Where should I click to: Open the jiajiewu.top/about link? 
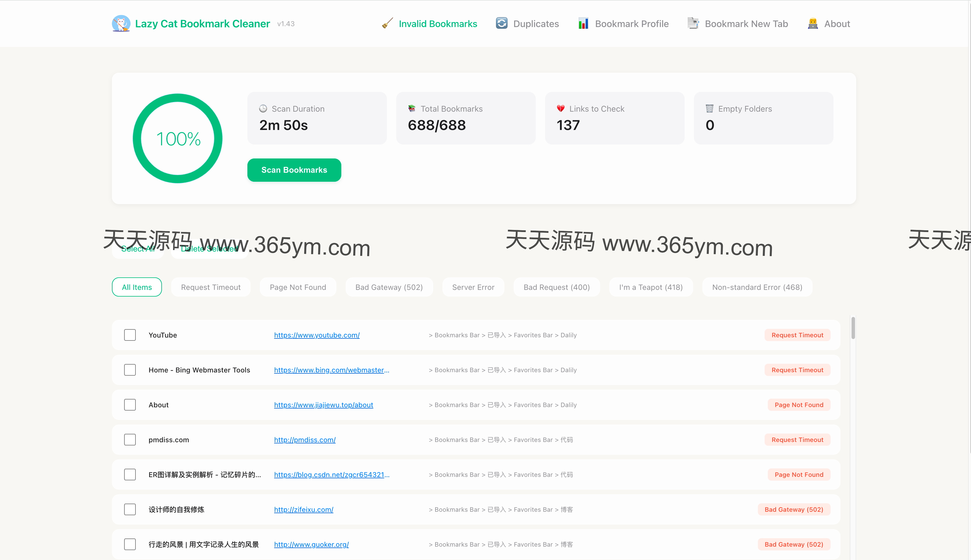point(323,405)
